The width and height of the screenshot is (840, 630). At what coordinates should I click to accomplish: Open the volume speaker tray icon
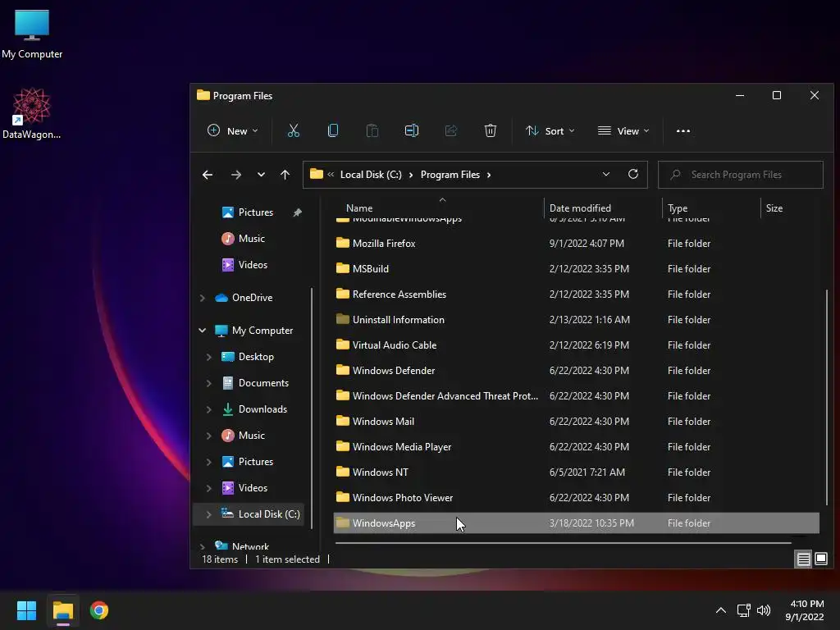point(764,610)
